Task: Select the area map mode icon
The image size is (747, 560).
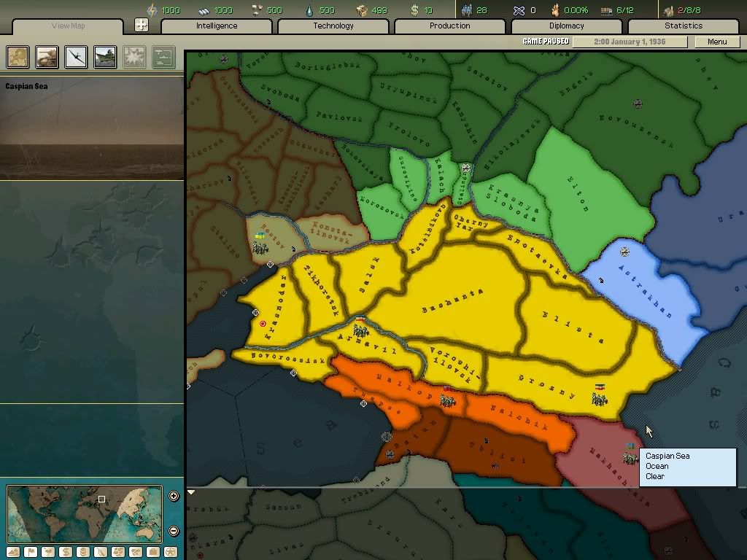Action: pos(135,552)
